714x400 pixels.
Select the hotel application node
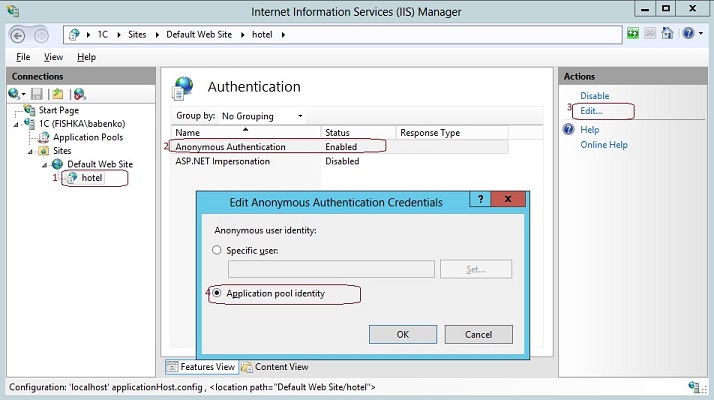coord(92,178)
